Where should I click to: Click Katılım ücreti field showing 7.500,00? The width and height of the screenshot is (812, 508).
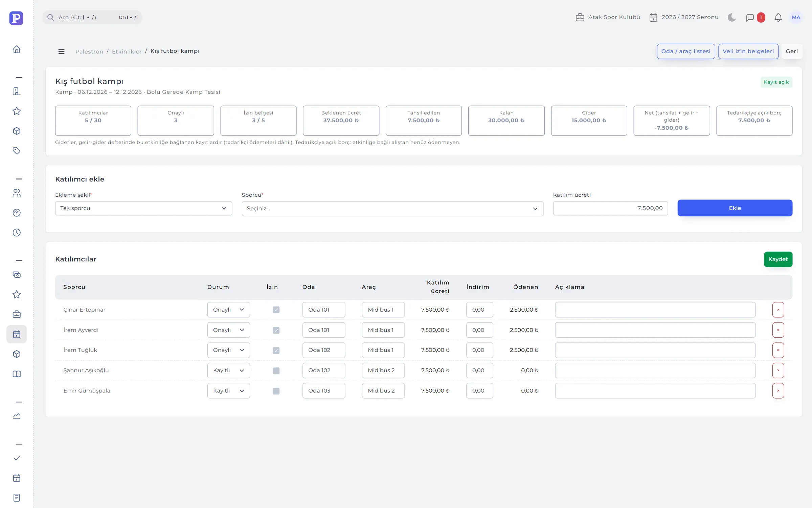610,208
